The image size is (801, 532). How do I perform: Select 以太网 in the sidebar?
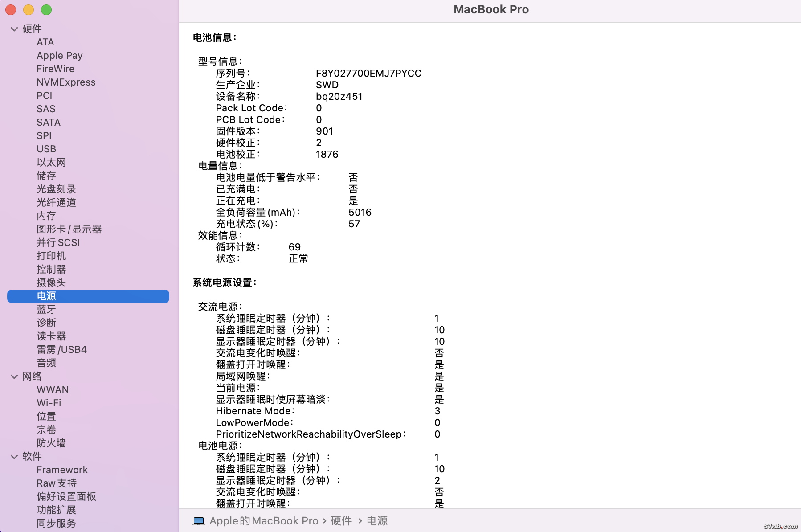51,163
